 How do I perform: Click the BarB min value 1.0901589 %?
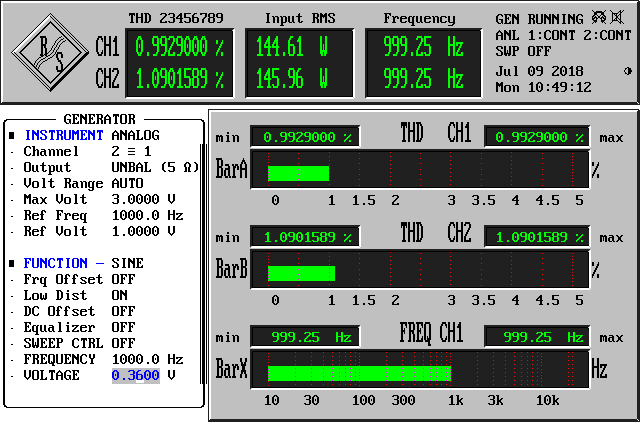[305, 237]
